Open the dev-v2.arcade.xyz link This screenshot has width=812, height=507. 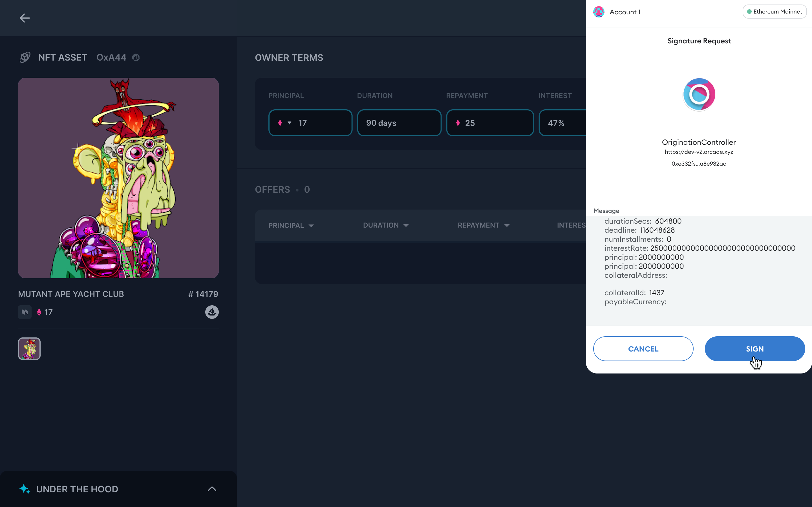pos(699,152)
